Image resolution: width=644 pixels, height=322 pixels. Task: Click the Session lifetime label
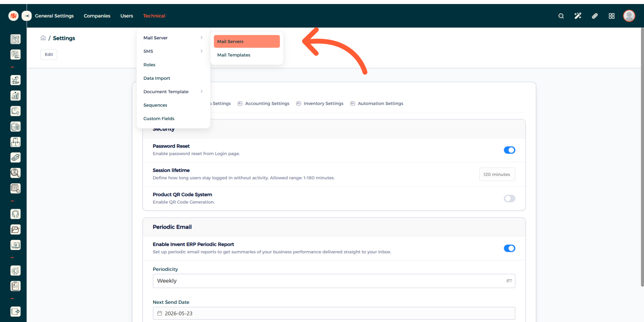pyautogui.click(x=171, y=170)
